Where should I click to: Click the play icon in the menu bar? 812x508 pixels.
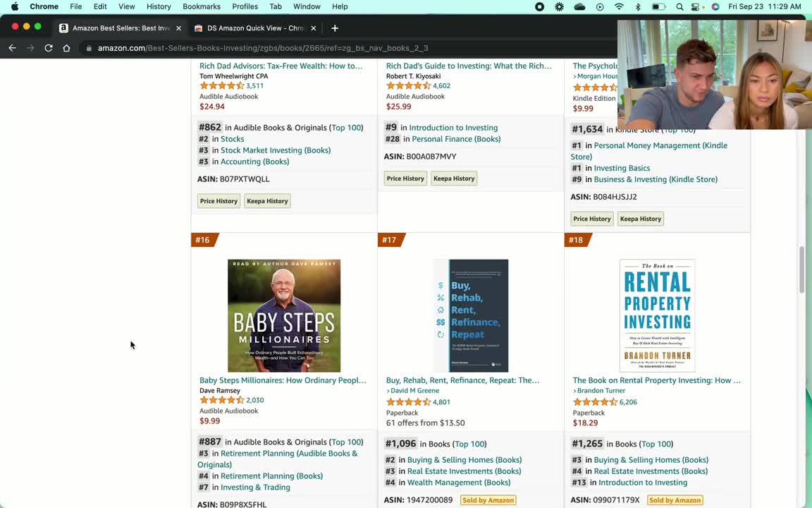[600, 6]
